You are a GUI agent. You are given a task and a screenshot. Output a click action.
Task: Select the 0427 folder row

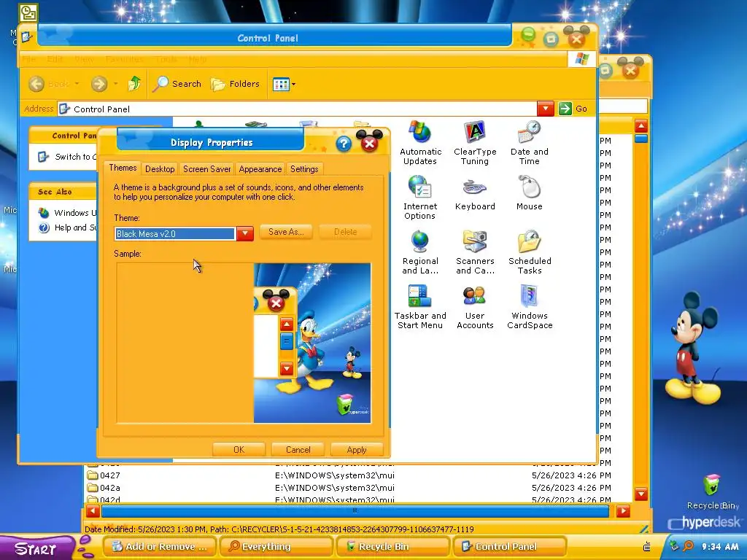coord(349,475)
